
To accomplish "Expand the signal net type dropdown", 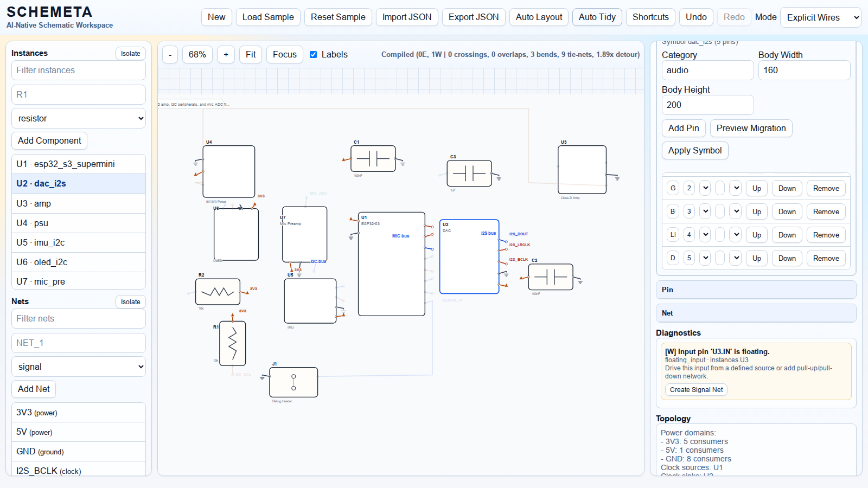I will coord(79,367).
